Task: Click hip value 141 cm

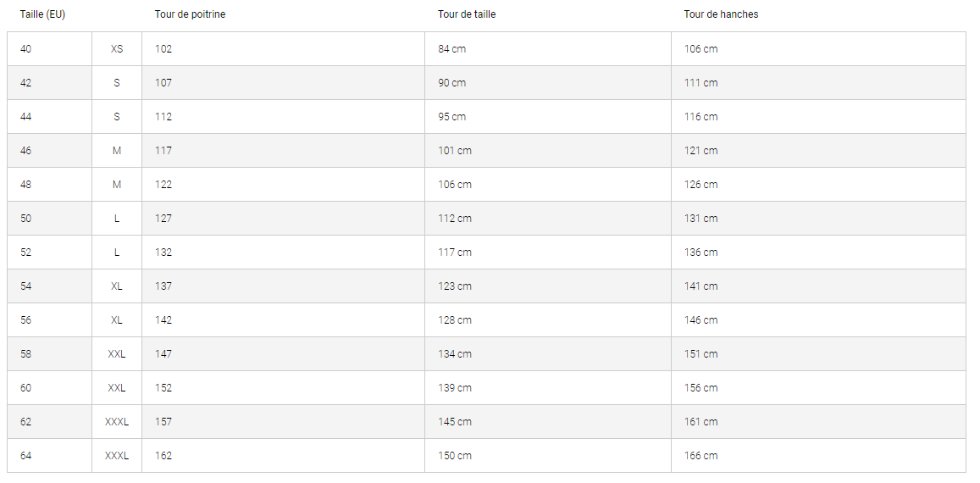Action: (700, 286)
